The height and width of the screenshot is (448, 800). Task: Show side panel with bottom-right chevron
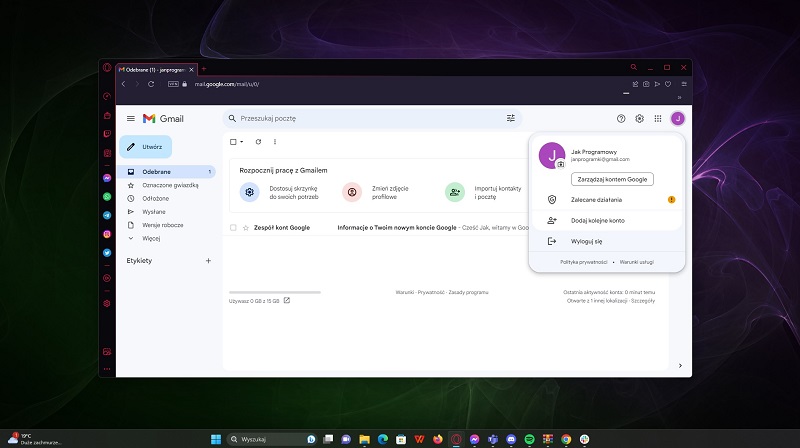(680, 365)
